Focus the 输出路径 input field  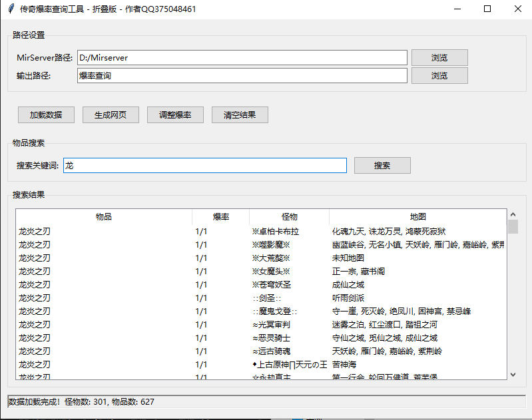pyautogui.click(x=242, y=76)
